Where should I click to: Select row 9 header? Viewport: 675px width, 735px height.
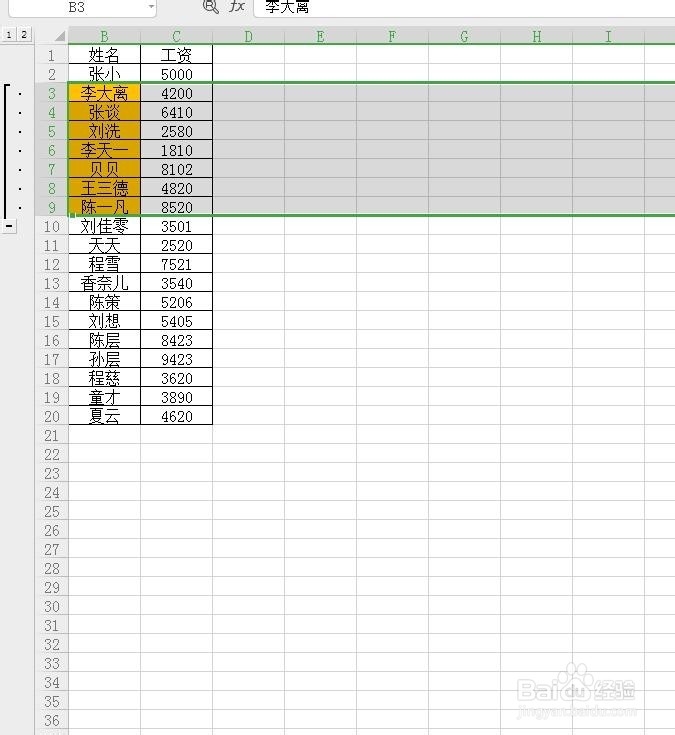(x=52, y=207)
